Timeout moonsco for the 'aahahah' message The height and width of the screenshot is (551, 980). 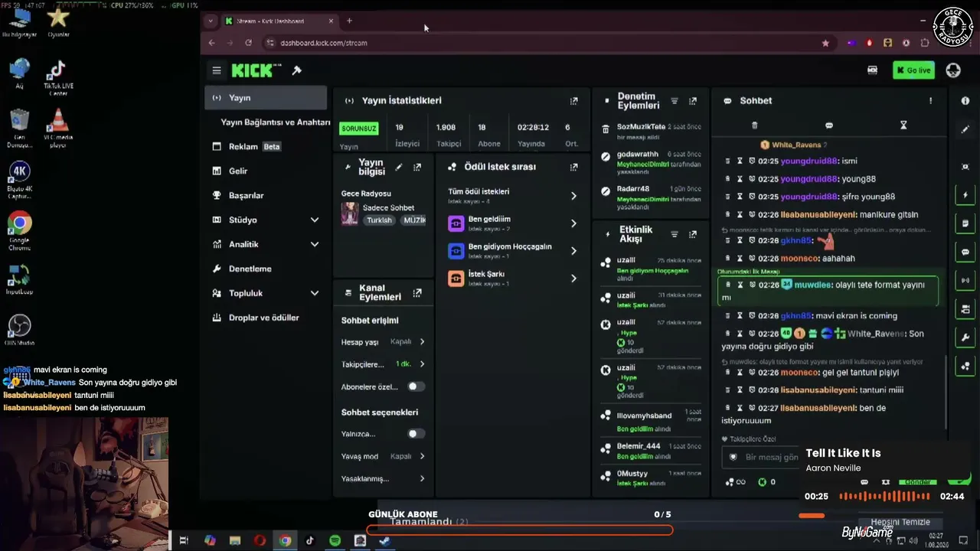coord(740,259)
